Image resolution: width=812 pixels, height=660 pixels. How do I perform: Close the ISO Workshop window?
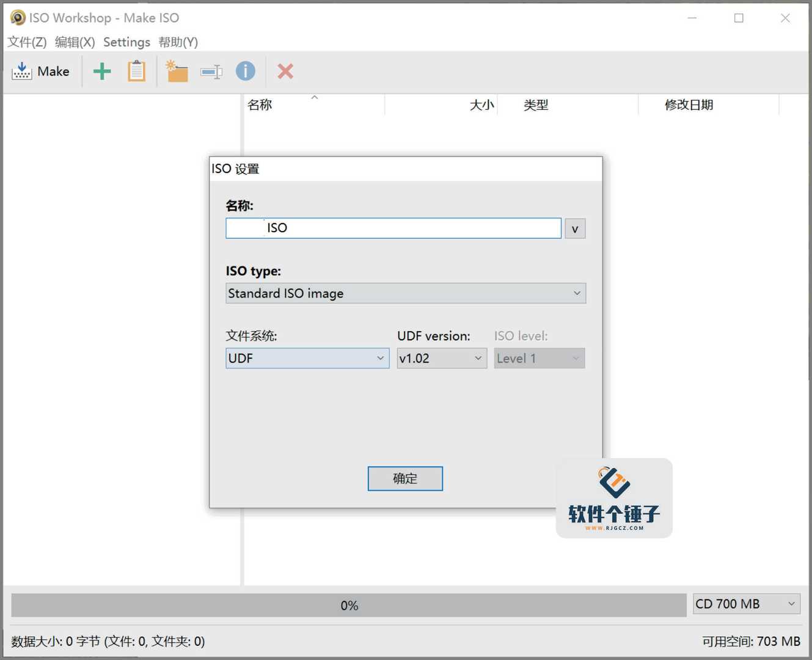click(x=785, y=18)
